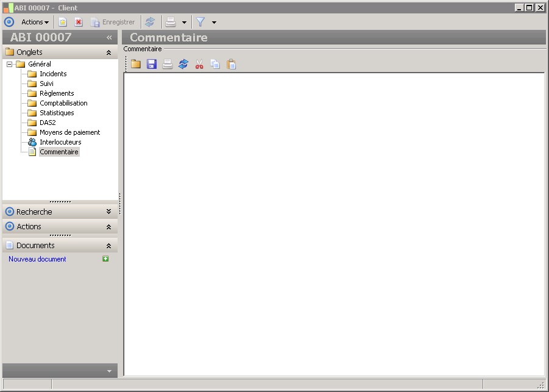Click the filter funnel icon
This screenshot has width=549, height=392.
coord(200,22)
